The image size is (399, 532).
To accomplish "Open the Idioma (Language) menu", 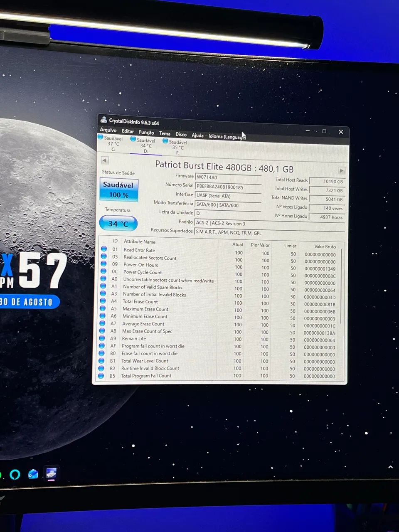I will click(x=227, y=137).
